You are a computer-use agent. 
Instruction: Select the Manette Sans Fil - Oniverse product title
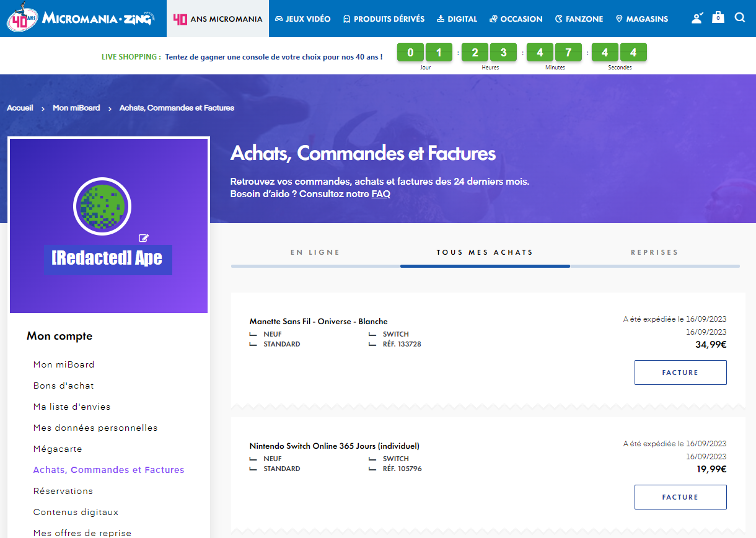pos(319,321)
